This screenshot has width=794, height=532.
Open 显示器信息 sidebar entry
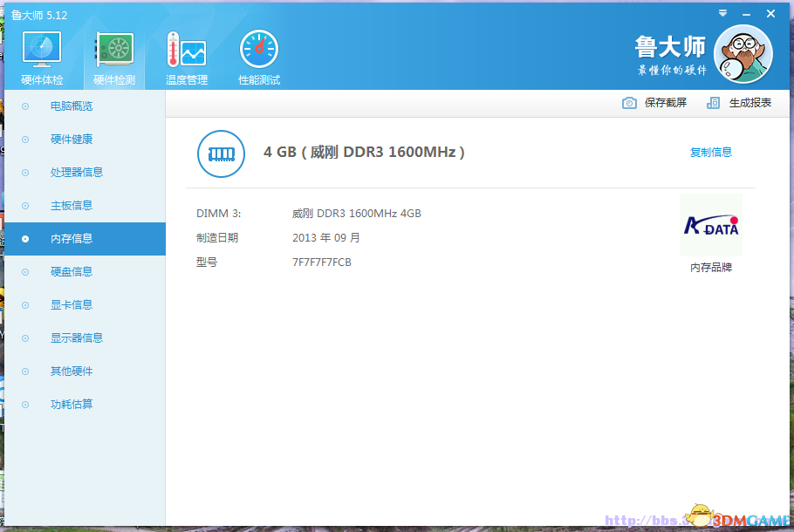pos(85,338)
